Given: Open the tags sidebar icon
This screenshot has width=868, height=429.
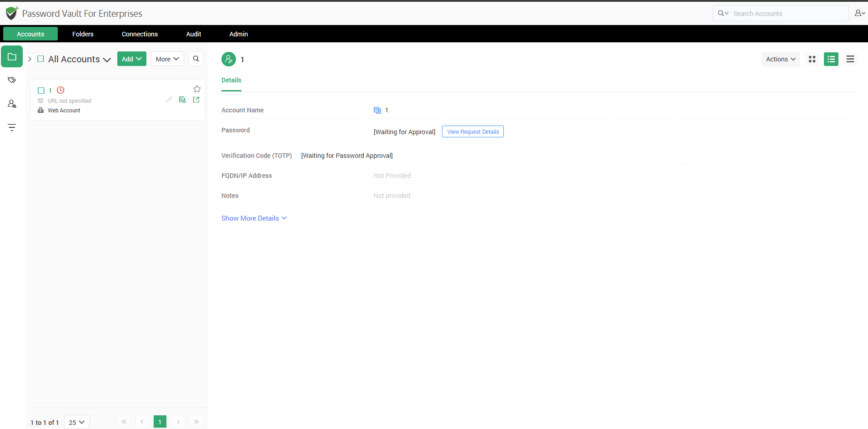Looking at the screenshot, I should coord(12,80).
